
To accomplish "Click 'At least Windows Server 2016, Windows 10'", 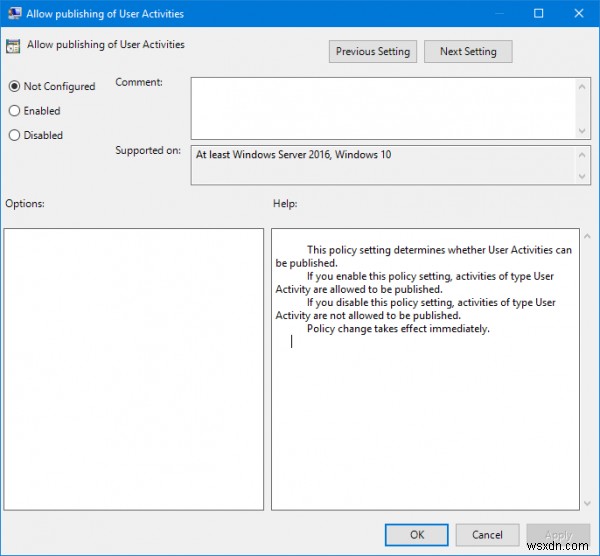I will [293, 155].
